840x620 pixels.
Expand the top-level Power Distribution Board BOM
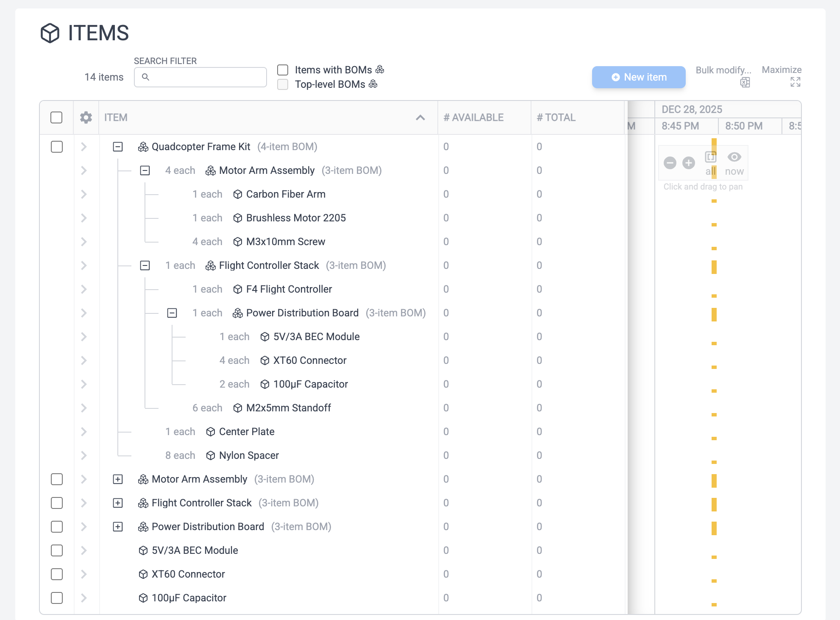coord(118,527)
